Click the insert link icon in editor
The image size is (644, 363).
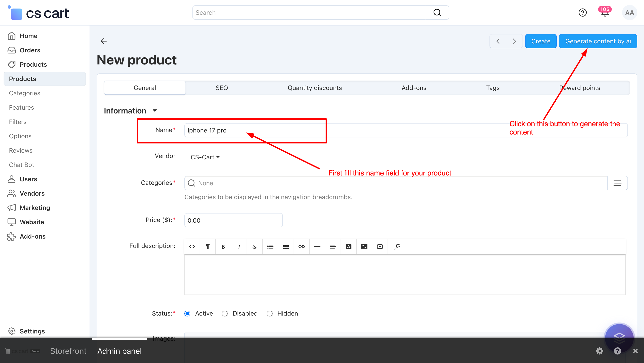tap(301, 246)
